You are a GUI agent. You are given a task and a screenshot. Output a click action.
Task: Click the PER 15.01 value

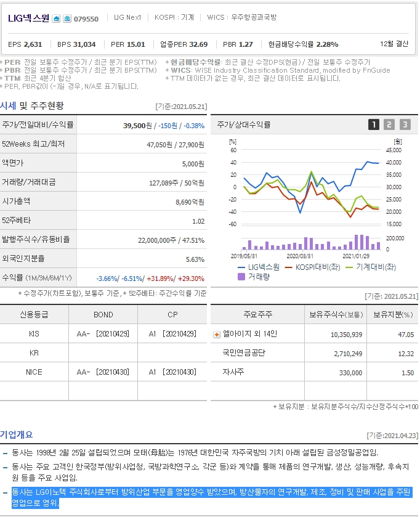tap(128, 44)
